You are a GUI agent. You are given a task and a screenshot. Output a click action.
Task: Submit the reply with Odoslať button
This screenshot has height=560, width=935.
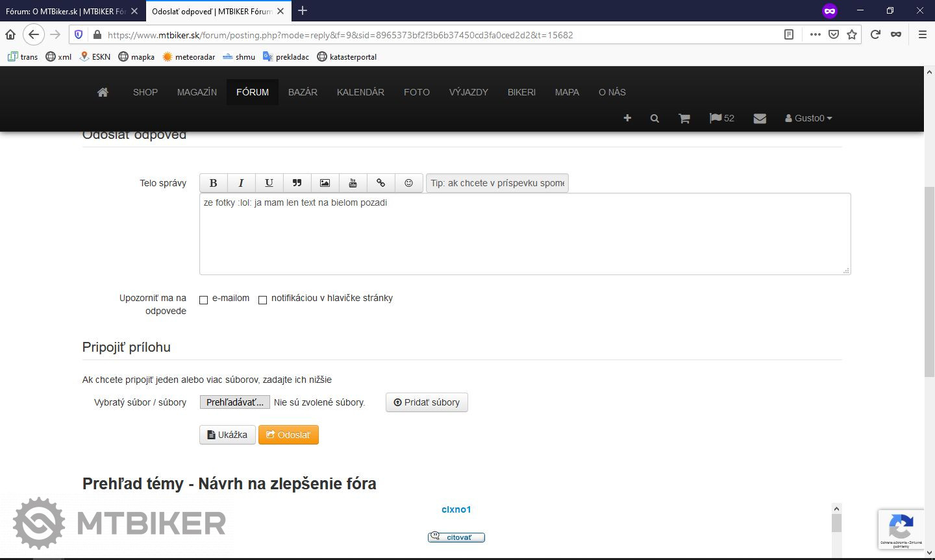[x=288, y=435]
